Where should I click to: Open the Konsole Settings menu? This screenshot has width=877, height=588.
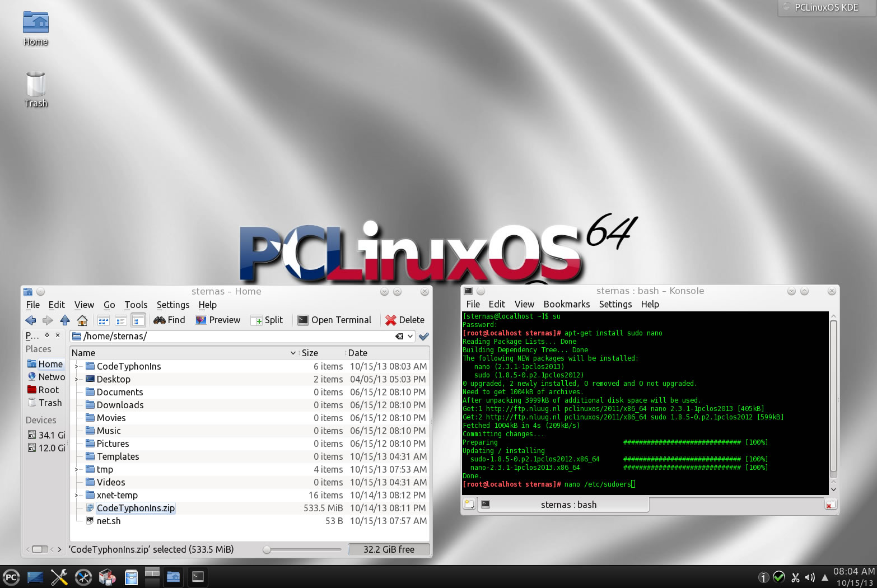[615, 304]
